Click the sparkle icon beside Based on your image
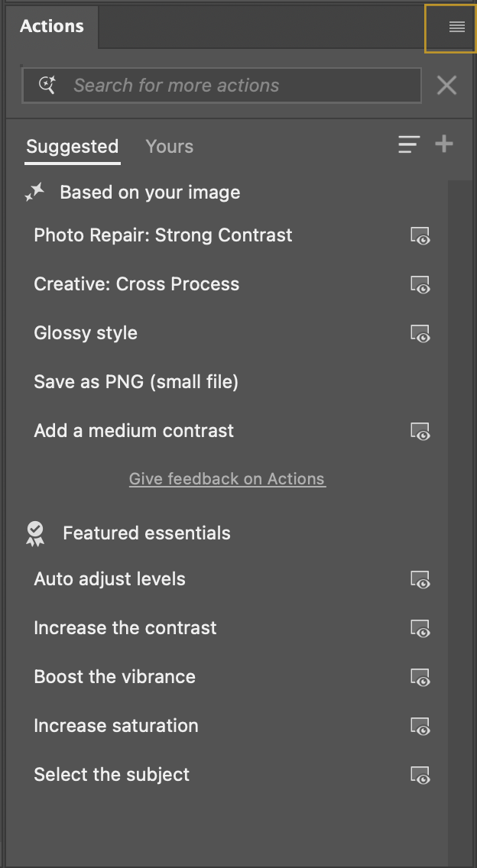This screenshot has width=477, height=868. [x=34, y=192]
